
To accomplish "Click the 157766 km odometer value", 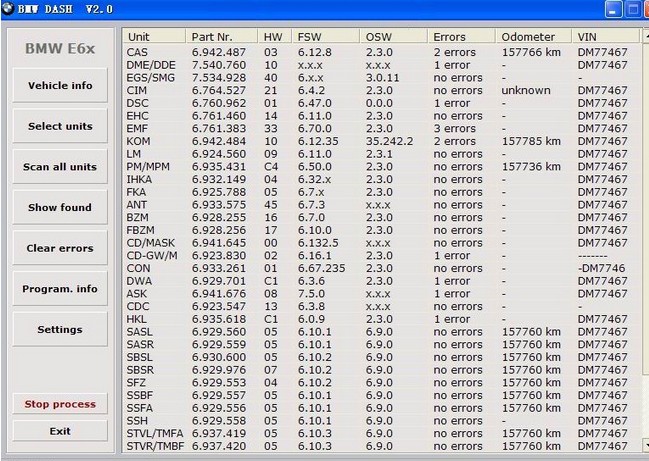I will (531, 52).
